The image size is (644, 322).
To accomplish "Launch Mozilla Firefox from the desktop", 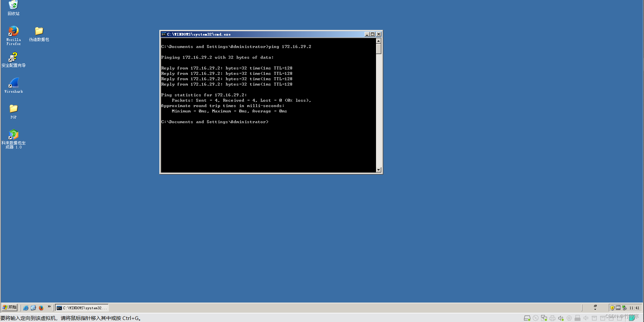I will (x=13, y=36).
